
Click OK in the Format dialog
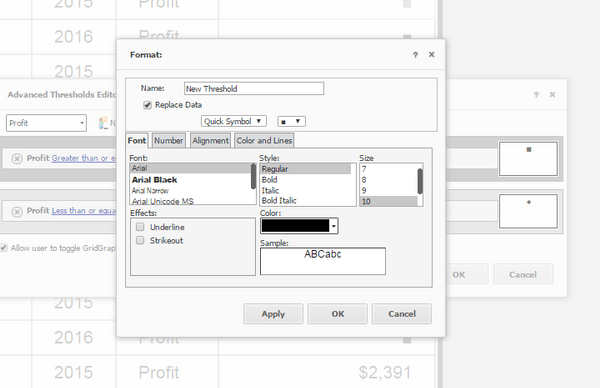pyautogui.click(x=338, y=314)
